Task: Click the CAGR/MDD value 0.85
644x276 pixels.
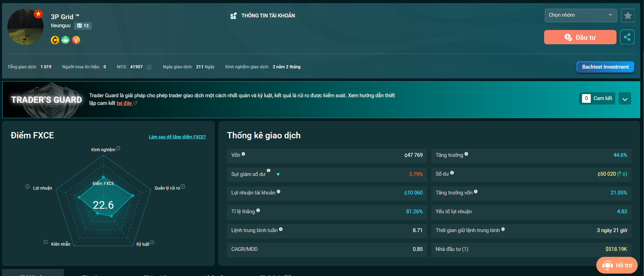Action: [418, 249]
